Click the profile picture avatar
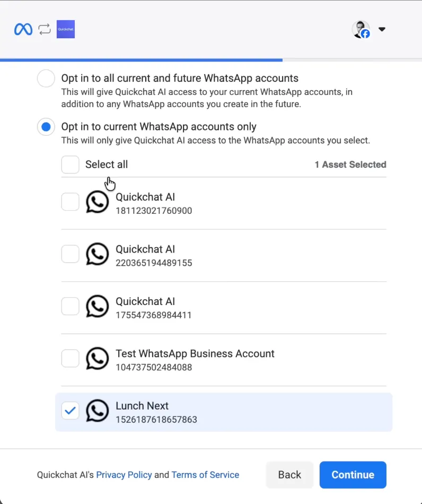422x504 pixels. click(x=361, y=29)
